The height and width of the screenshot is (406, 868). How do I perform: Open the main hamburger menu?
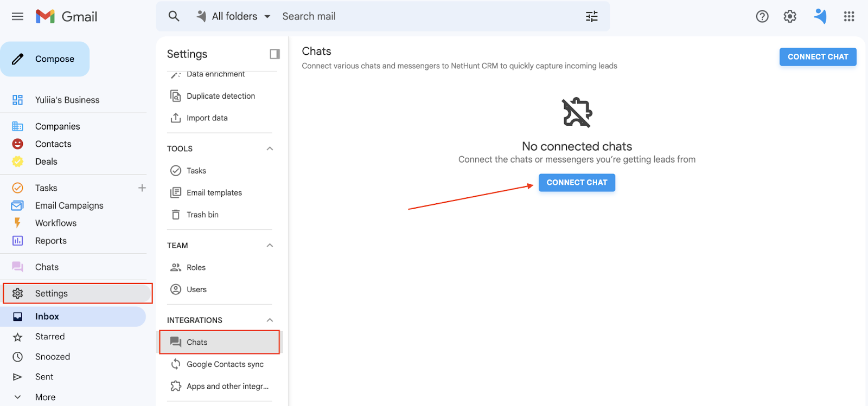[x=17, y=16]
